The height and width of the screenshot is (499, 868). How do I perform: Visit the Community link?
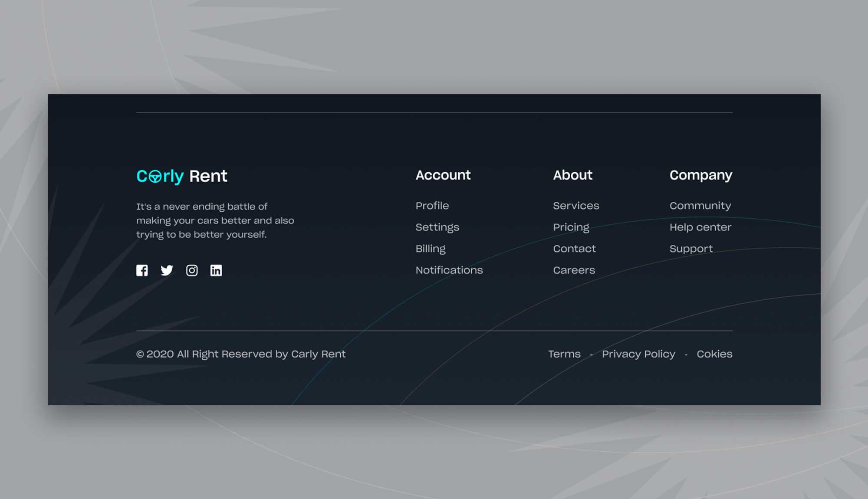pos(700,206)
